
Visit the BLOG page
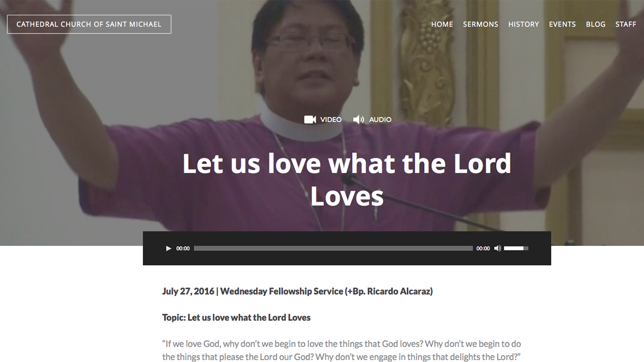[596, 24]
